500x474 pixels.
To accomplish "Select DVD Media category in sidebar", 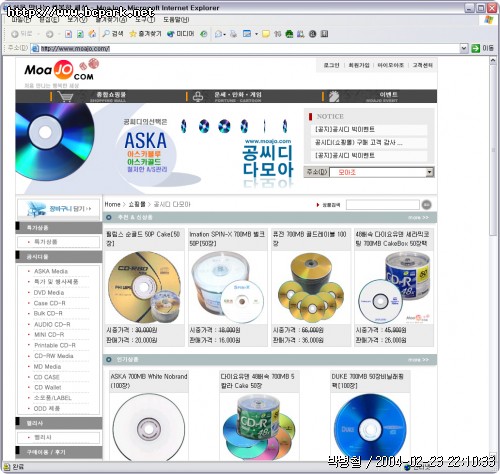I will click(49, 293).
